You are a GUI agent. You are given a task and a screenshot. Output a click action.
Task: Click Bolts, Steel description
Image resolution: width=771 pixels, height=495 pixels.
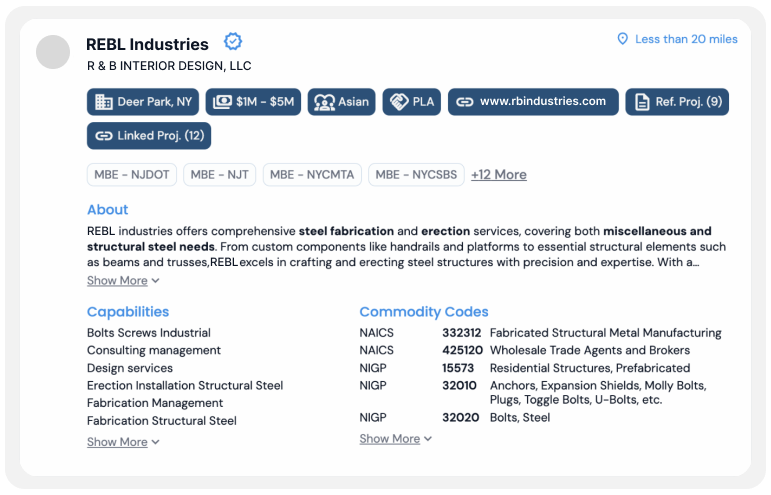pyautogui.click(x=520, y=417)
